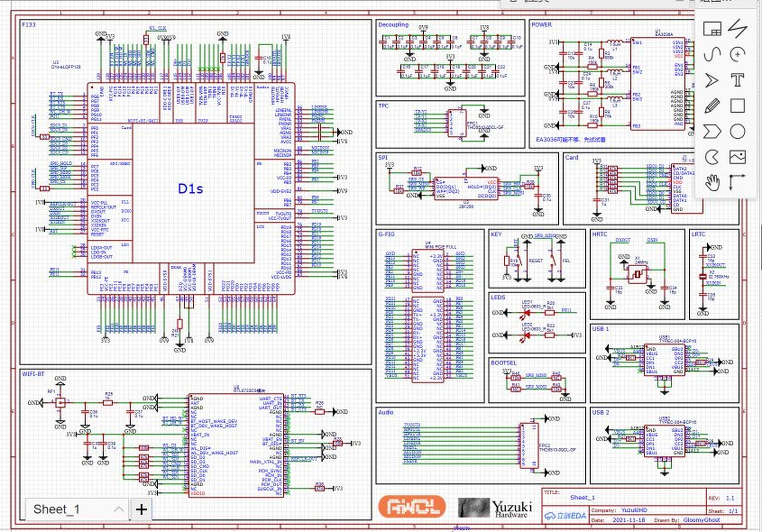
Task: Select the polyline drawing tool
Action: [738, 29]
